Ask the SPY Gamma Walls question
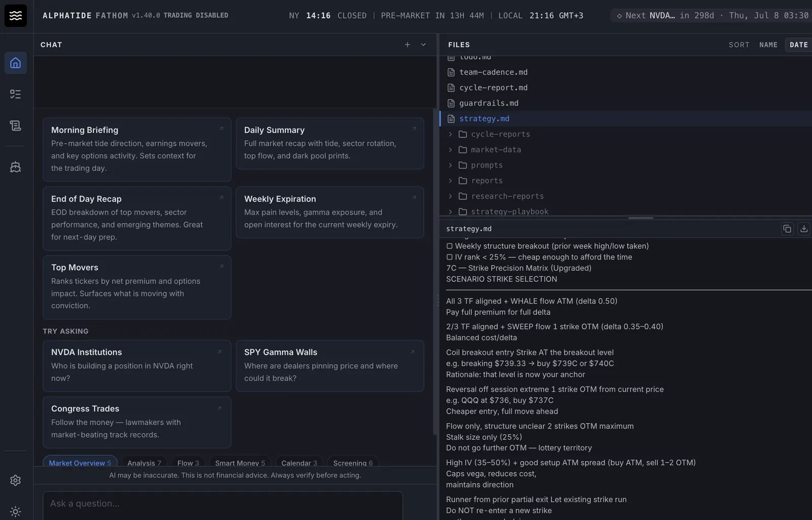The image size is (812, 520). (330, 366)
